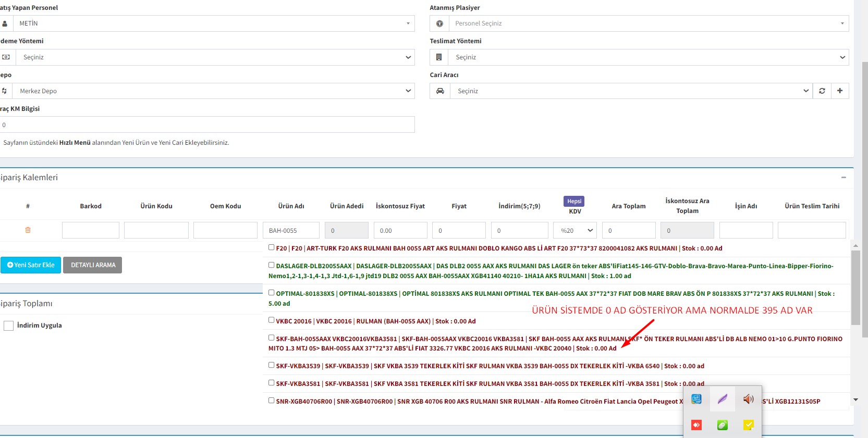Click the trash icon in the order row
The height and width of the screenshot is (438, 868).
click(x=28, y=230)
